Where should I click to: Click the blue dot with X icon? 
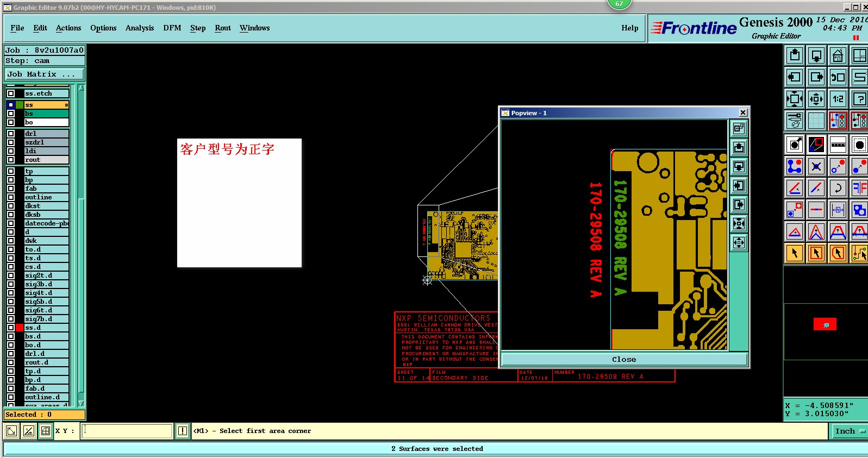coord(816,166)
